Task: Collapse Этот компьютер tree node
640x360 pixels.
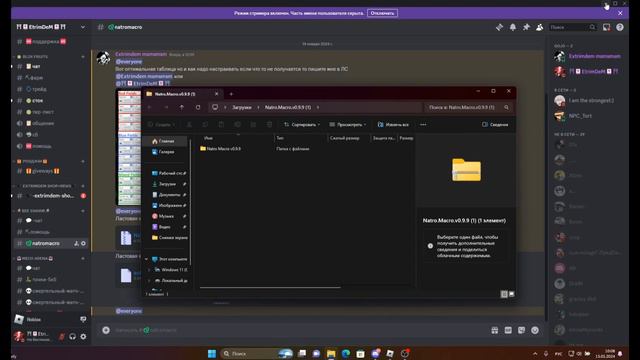Action: (x=146, y=259)
